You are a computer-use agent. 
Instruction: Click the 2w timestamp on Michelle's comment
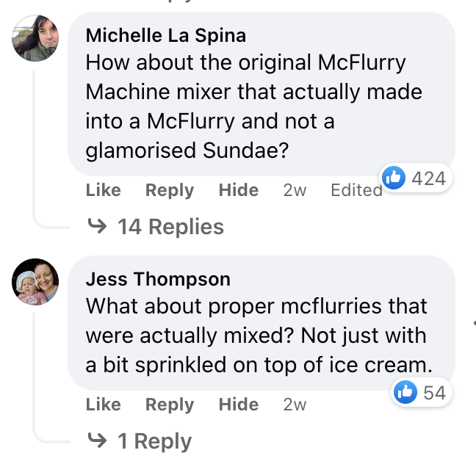295,190
